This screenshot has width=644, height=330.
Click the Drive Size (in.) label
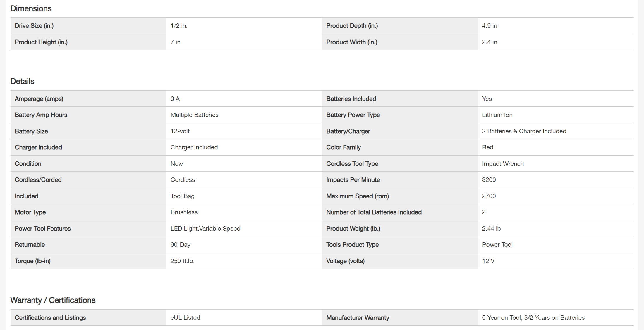point(34,26)
